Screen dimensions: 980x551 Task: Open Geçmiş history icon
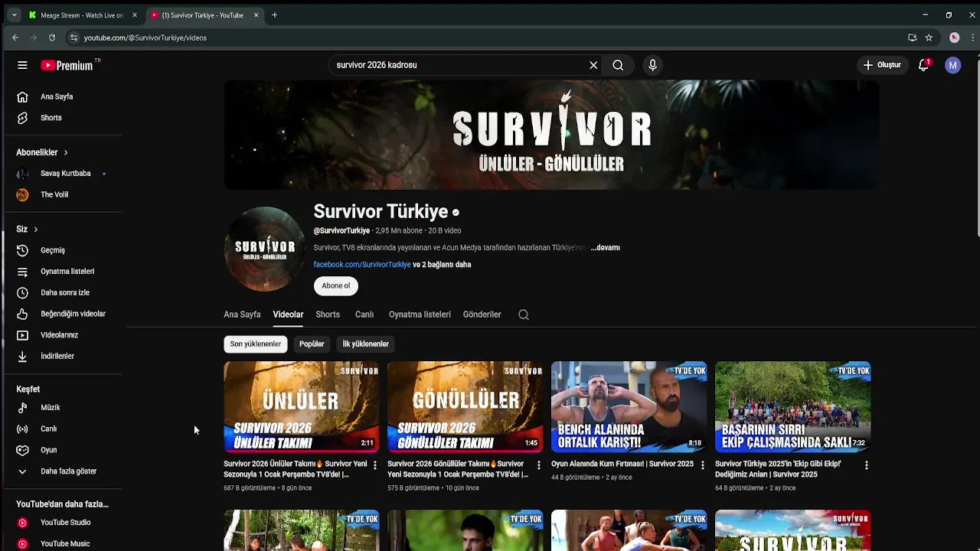pos(22,250)
